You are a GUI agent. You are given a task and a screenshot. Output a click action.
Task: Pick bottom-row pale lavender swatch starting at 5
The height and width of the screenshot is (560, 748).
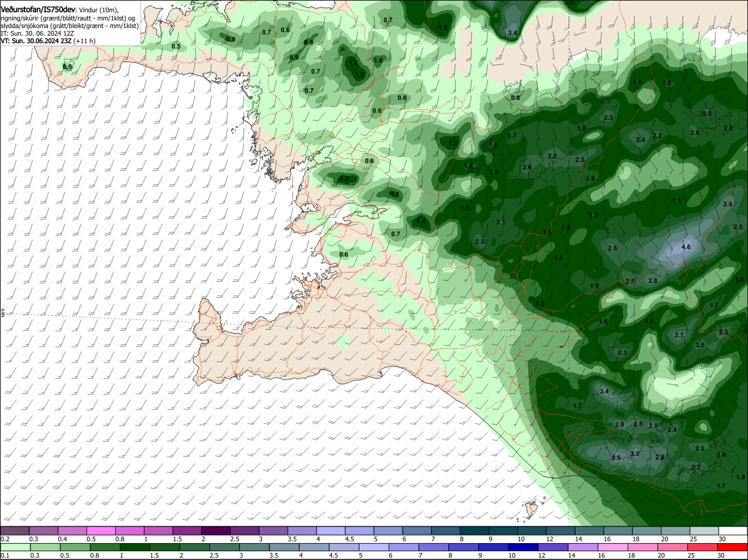[373, 548]
